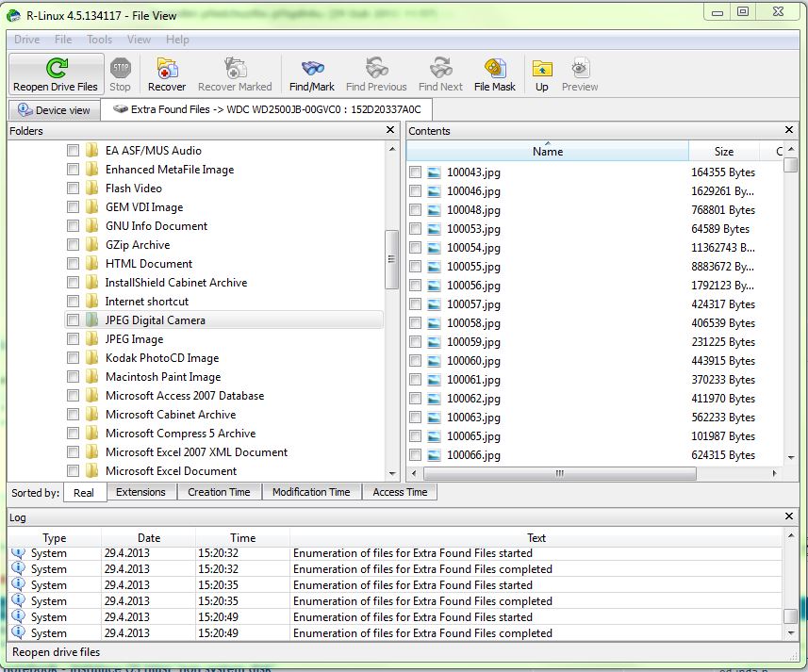Click the GZip Archive folder icon

91,245
